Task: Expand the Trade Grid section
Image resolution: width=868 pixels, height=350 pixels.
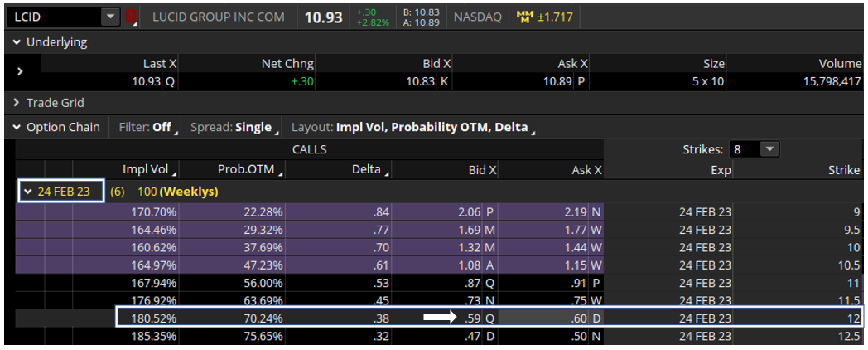Action: coord(17,103)
